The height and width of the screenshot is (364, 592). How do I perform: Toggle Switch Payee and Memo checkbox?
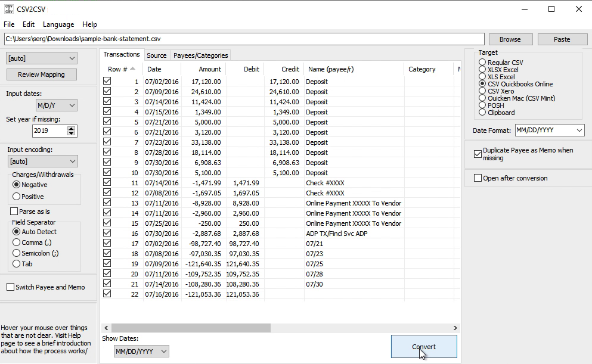pos(11,287)
